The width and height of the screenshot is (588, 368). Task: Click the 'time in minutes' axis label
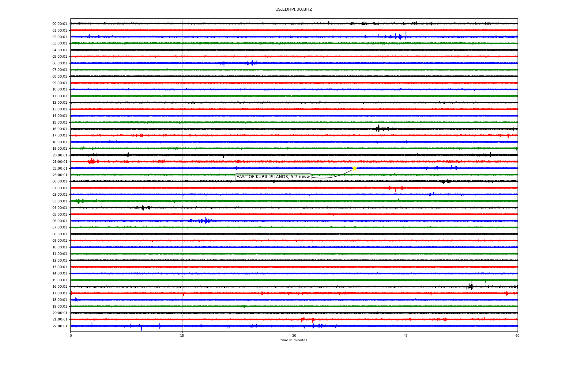click(x=294, y=340)
